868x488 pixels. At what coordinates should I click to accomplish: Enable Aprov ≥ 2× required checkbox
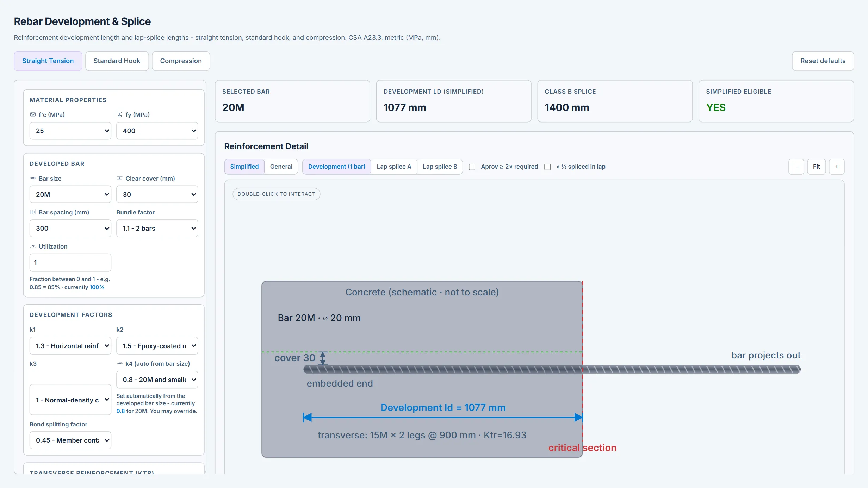[x=472, y=167]
